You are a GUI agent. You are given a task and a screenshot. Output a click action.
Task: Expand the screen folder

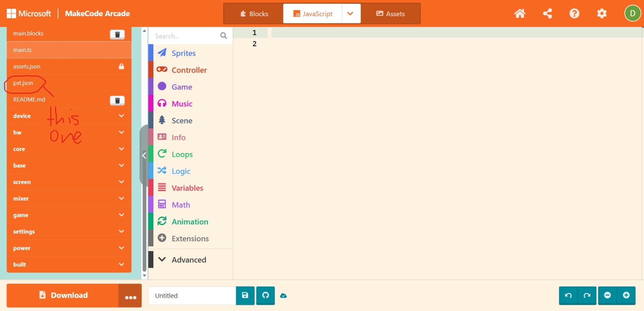pos(69,182)
